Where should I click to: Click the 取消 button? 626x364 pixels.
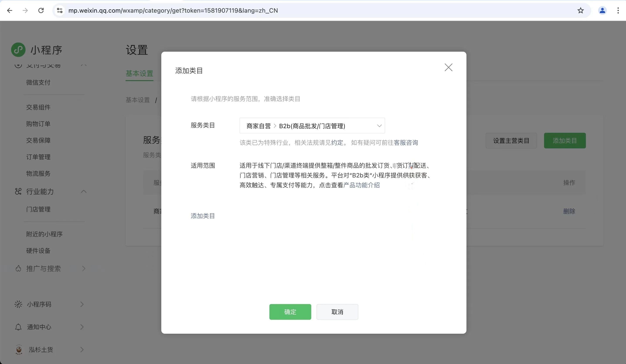(x=337, y=312)
